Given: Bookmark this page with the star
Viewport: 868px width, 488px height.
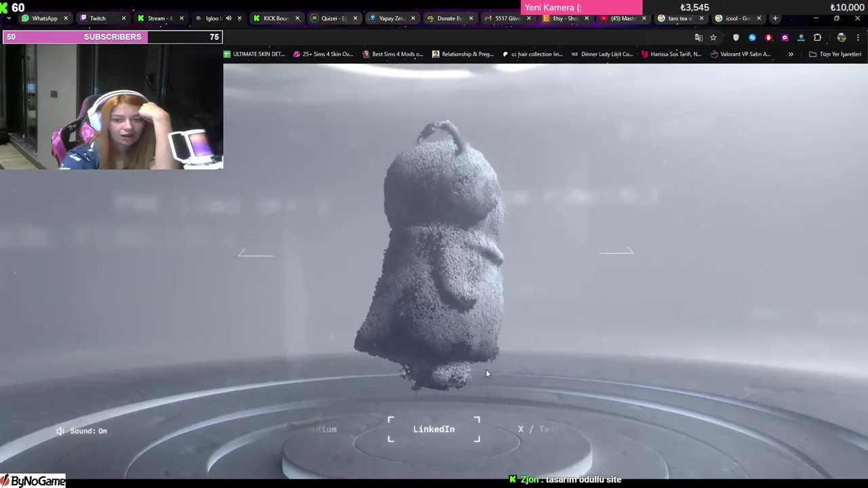Looking at the screenshot, I should (x=713, y=37).
